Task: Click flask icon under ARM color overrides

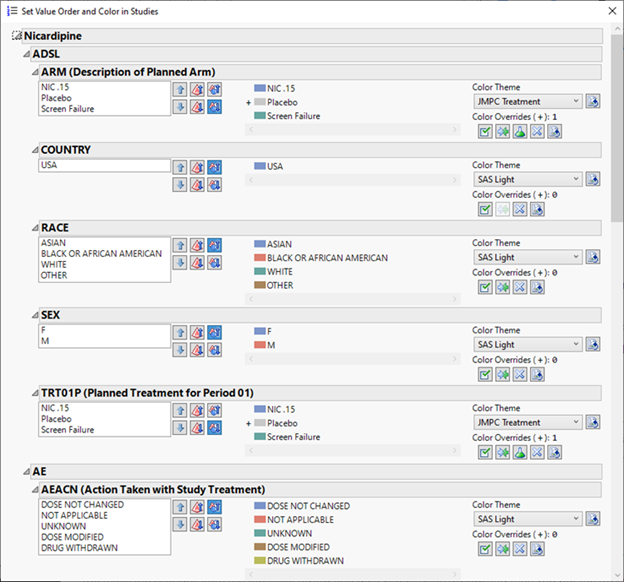Action: pos(520,131)
